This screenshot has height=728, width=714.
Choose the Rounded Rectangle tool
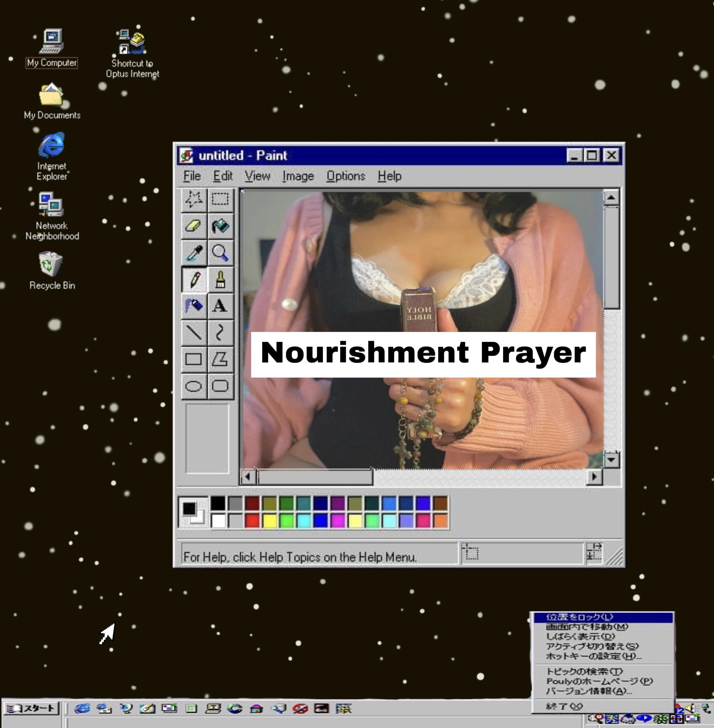pos(220,386)
